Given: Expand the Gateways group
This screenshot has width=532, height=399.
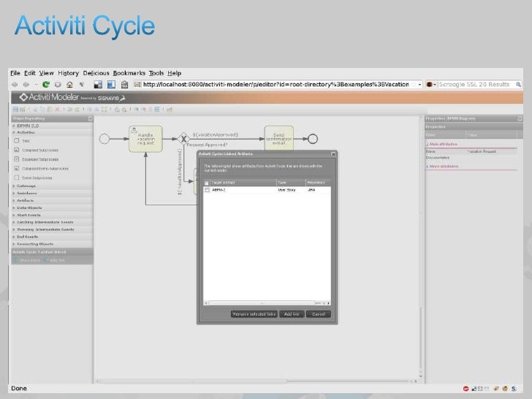Looking at the screenshot, I should tap(14, 186).
